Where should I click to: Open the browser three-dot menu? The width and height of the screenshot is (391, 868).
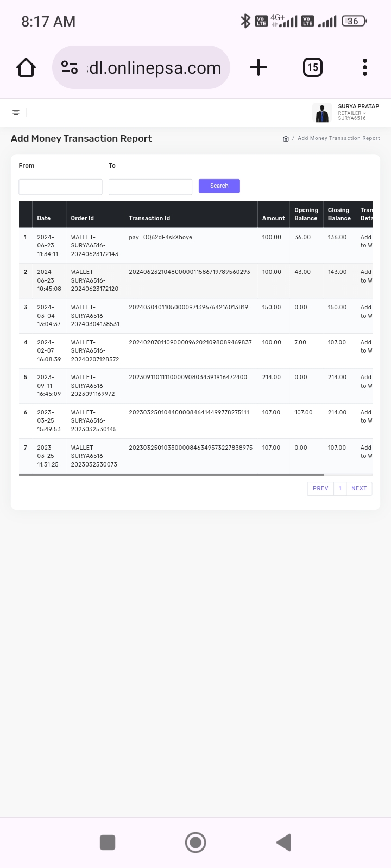tap(365, 68)
